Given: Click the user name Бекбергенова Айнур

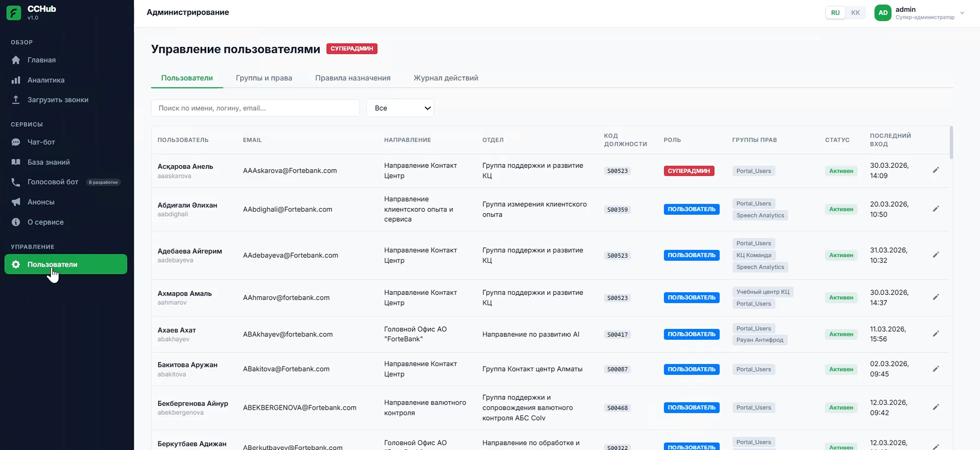Looking at the screenshot, I should click(193, 403).
